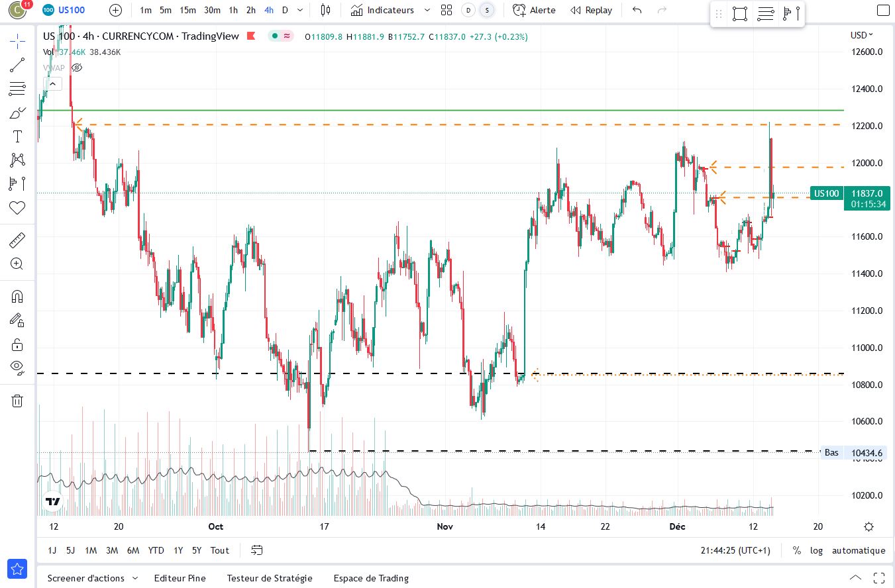Open the US100 symbol search
Viewport: 895px width, 588px height.
click(64, 10)
